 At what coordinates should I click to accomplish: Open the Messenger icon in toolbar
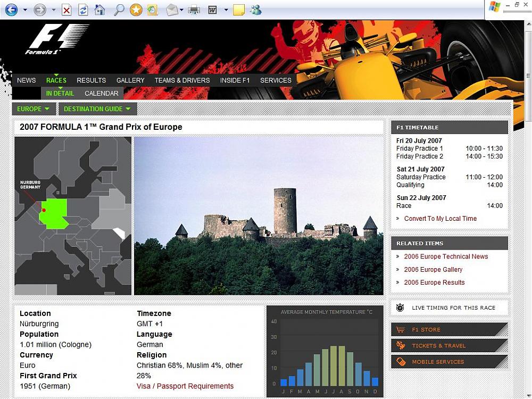(x=255, y=10)
